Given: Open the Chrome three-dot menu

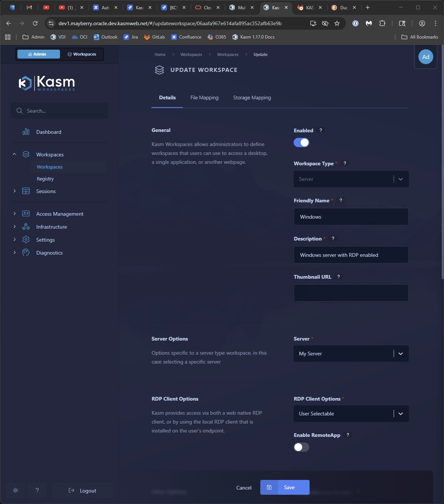Looking at the screenshot, I should tap(435, 23).
